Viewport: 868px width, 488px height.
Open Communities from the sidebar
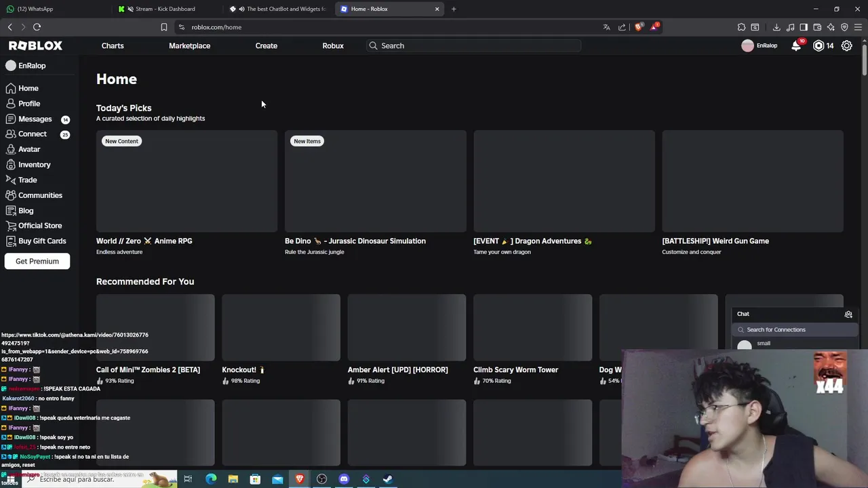34,195
